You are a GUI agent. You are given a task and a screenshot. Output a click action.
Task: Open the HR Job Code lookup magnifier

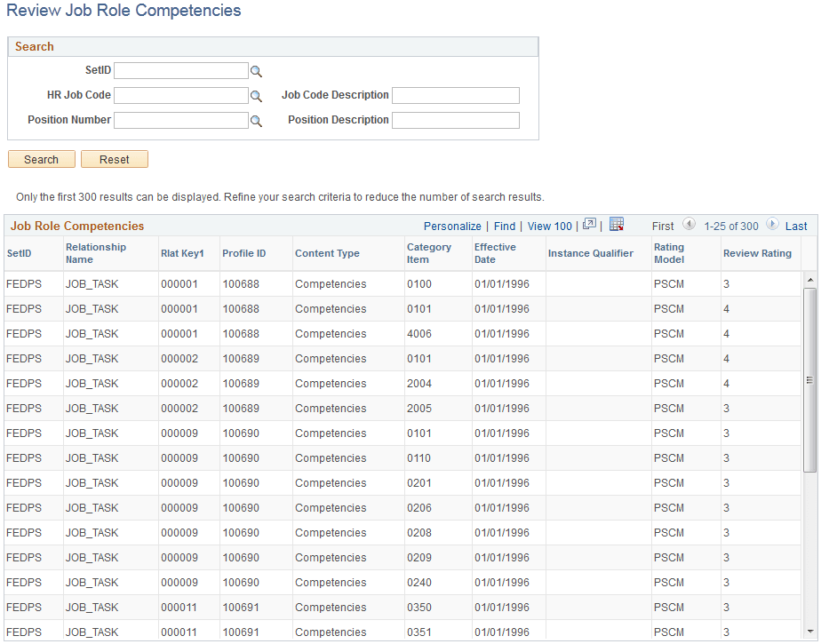[x=257, y=95]
